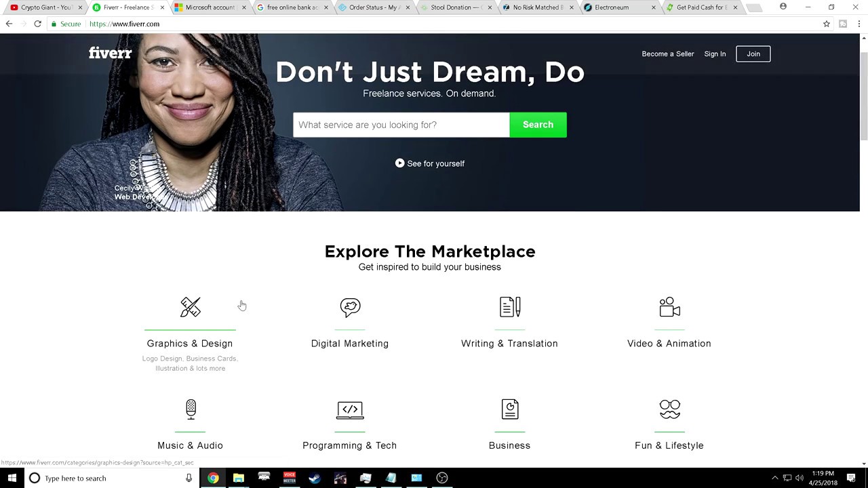This screenshot has height=488, width=868.
Task: Open File Explorer from the taskbar
Action: click(238, 478)
